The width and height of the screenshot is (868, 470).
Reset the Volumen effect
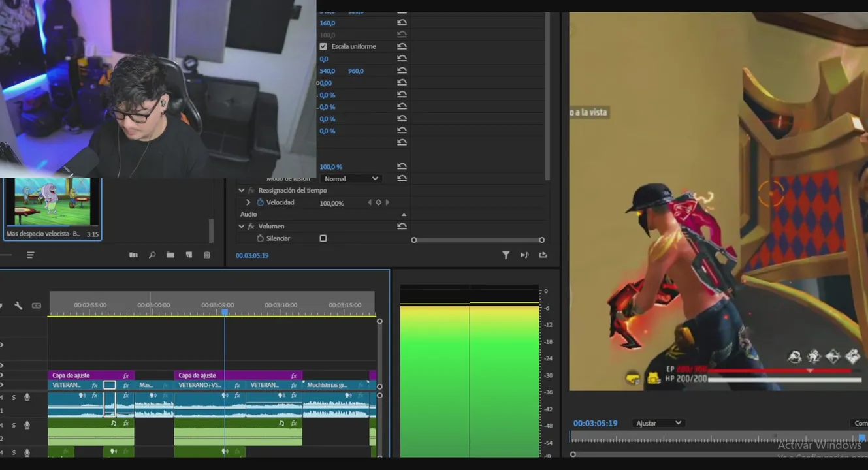pyautogui.click(x=402, y=226)
